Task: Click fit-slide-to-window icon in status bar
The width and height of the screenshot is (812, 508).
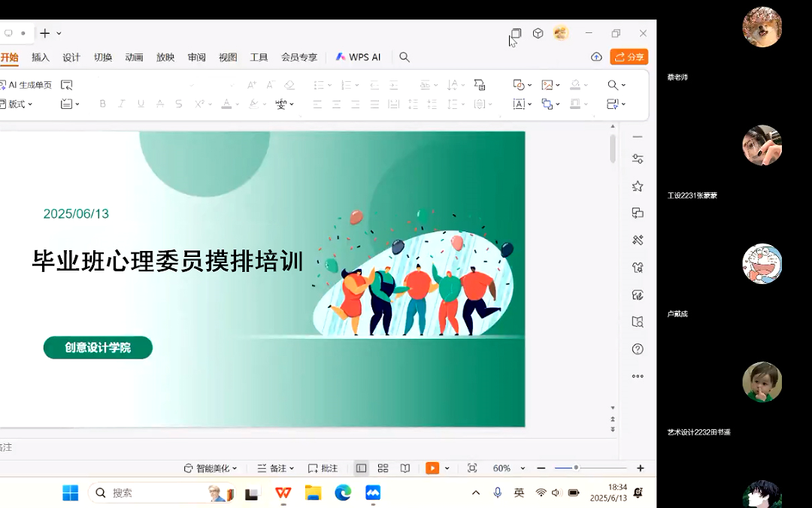Action: (472, 468)
